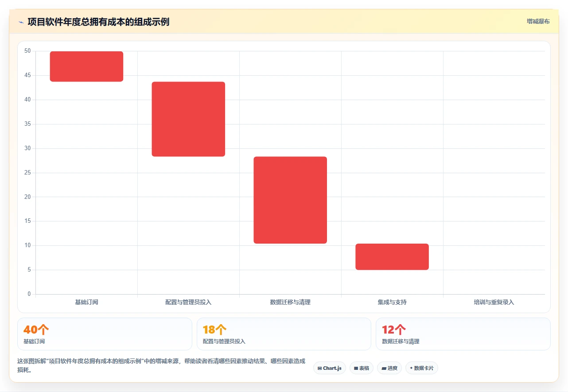
Task: Click the 增减瀑布 label in the header
Action: coord(538,21)
